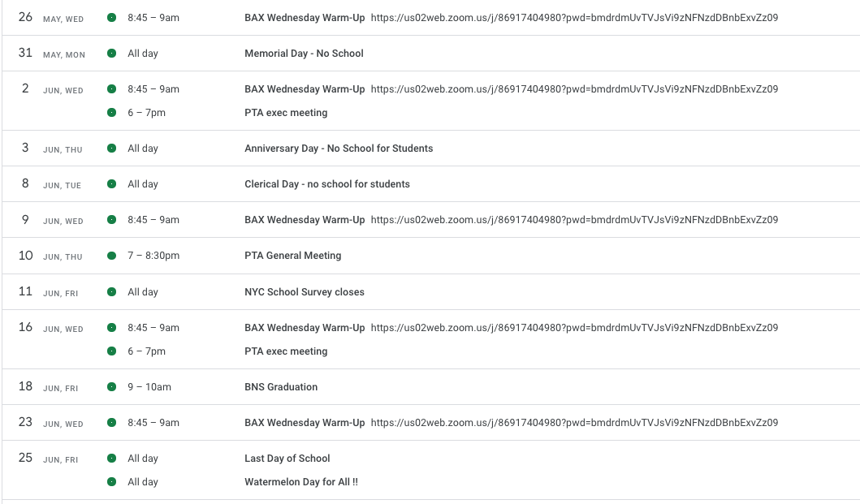860x504 pixels.
Task: Select Anniversary Day - No School for Students
Action: pos(339,149)
